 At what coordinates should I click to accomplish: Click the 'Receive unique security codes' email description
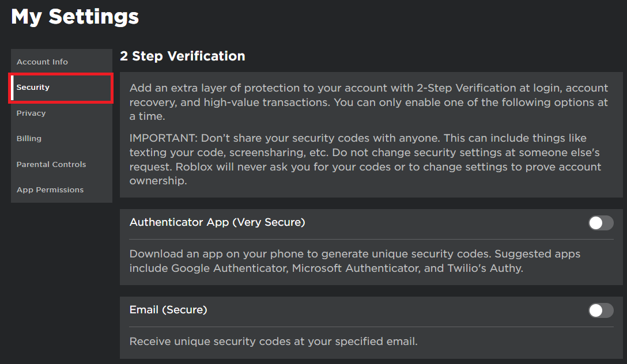point(273,342)
